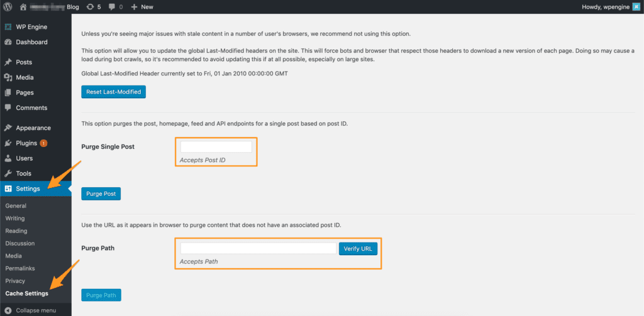The height and width of the screenshot is (316, 644).
Task: Open the Appearance sidebar menu
Action: tap(33, 128)
